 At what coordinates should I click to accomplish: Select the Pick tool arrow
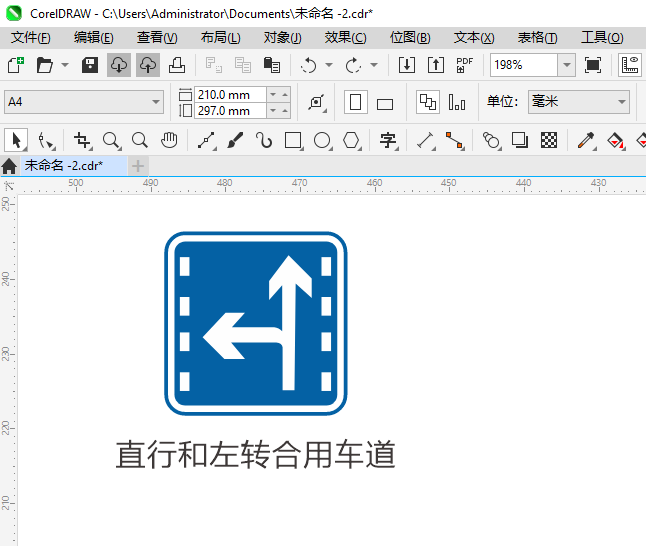tap(16, 141)
